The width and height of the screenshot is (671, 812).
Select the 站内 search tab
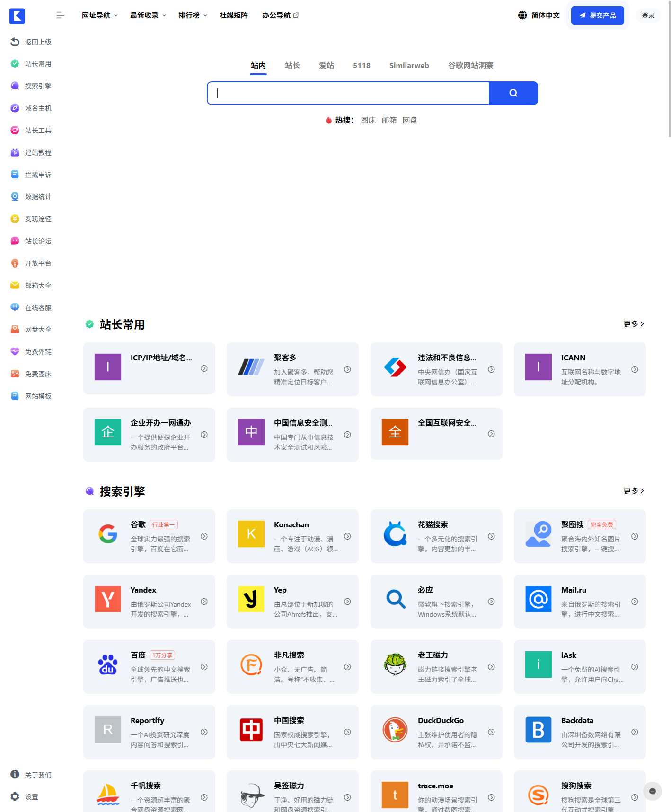coord(258,66)
